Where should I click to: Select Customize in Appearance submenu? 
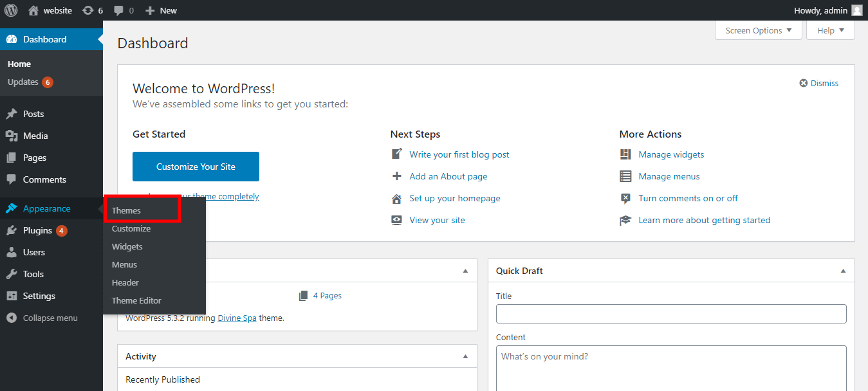click(131, 228)
